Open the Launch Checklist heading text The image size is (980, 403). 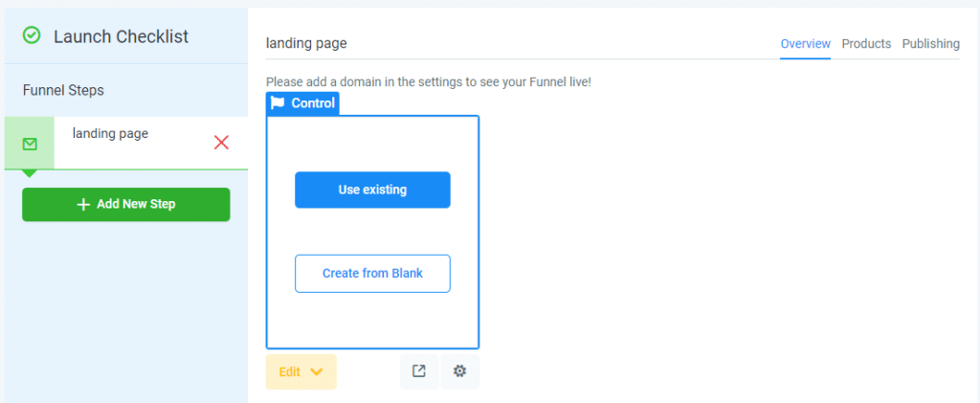pyautogui.click(x=122, y=36)
